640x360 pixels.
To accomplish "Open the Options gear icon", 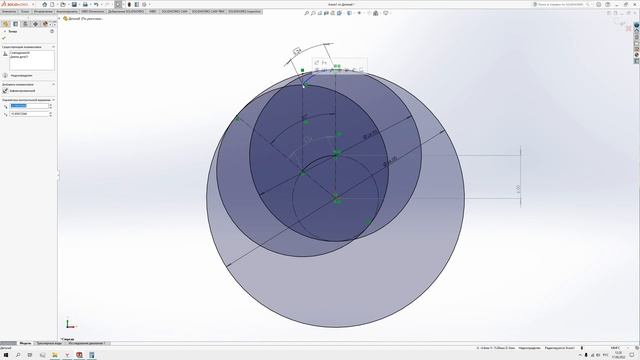I will [144, 4].
